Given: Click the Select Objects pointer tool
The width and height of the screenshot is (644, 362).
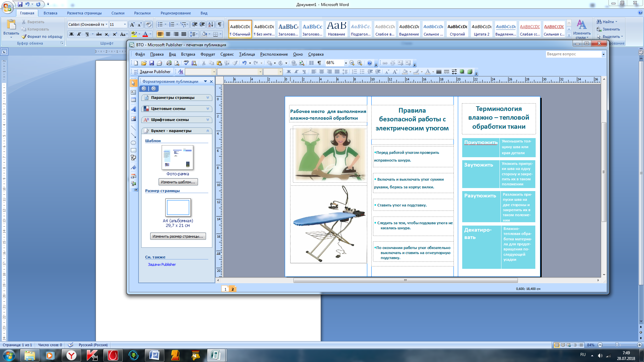Looking at the screenshot, I should click(133, 83).
